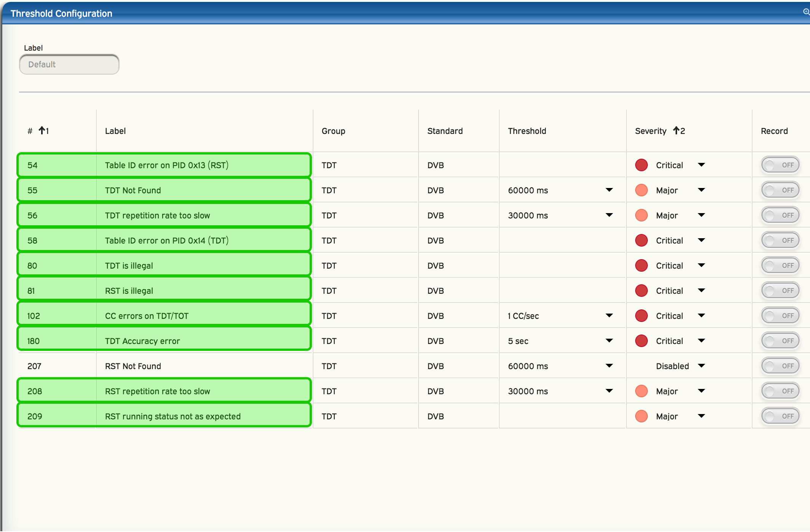
Task: Sort by Standard column header
Action: (x=445, y=131)
